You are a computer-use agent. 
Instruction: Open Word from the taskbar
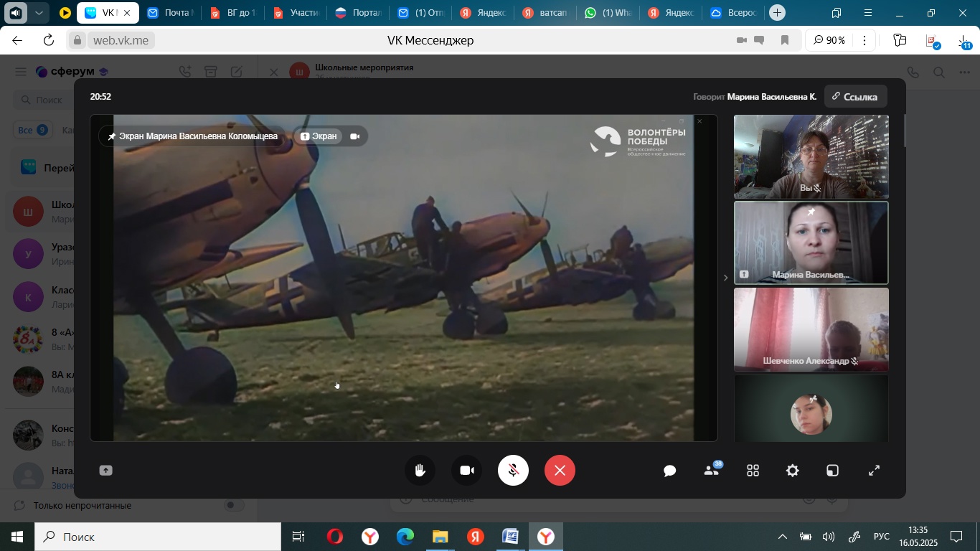[x=510, y=537]
